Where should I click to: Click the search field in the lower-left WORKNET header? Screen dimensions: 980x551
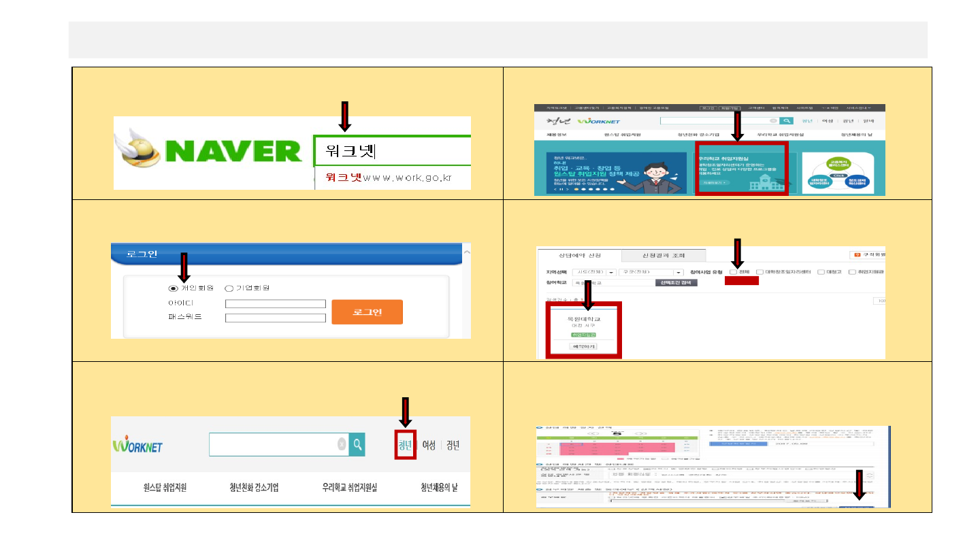click(x=279, y=445)
